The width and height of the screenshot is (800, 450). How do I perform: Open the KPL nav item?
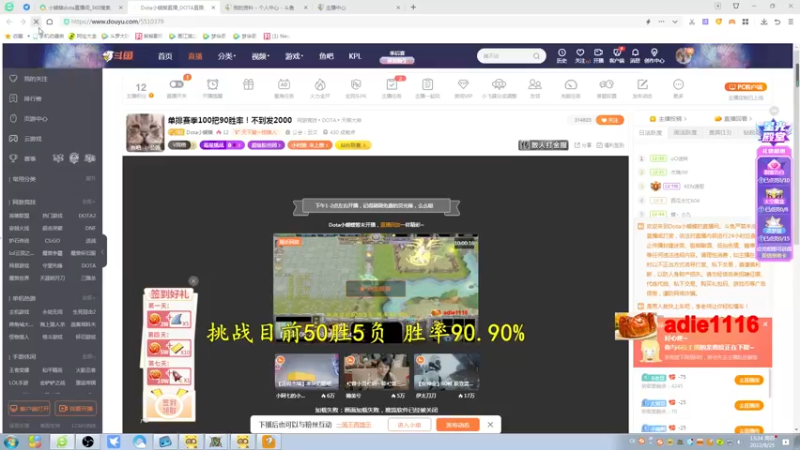click(x=355, y=56)
